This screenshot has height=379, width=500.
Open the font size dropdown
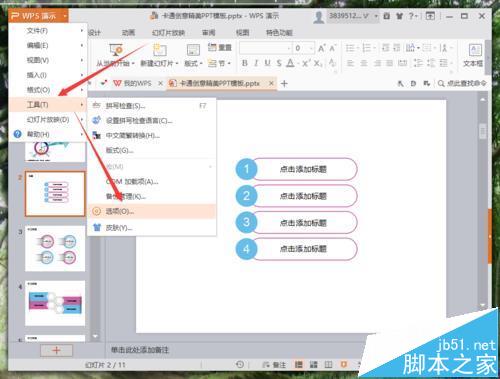pyautogui.click(x=311, y=48)
